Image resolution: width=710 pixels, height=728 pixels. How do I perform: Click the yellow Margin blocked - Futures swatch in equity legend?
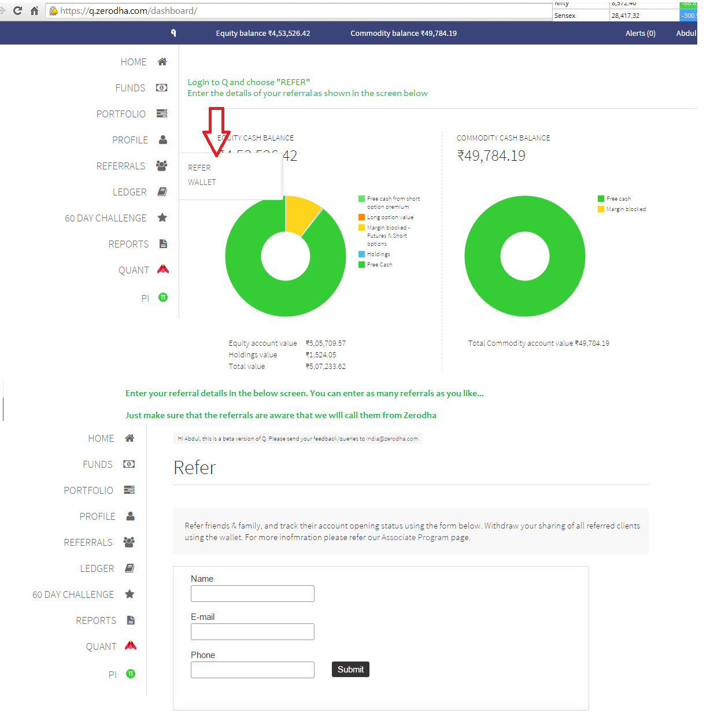pyautogui.click(x=361, y=227)
